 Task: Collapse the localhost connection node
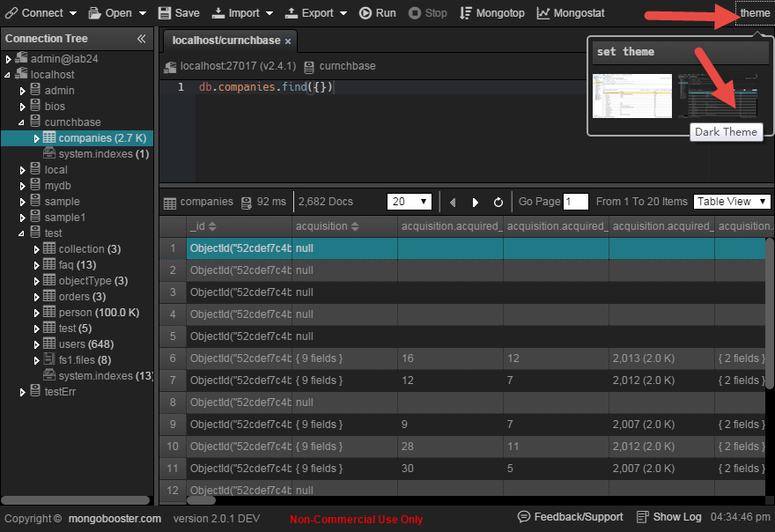tap(7, 75)
